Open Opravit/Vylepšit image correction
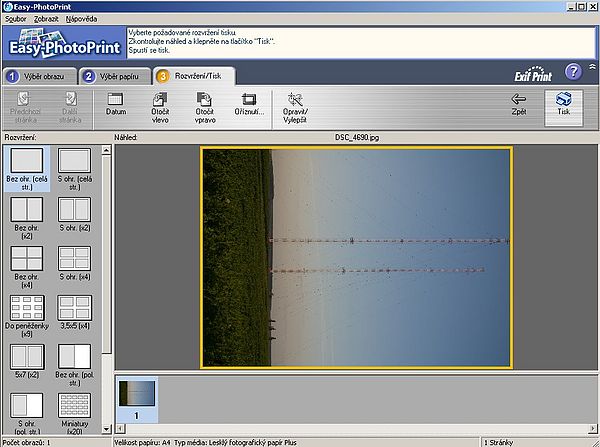This screenshot has height=447, width=600. pyautogui.click(x=295, y=105)
